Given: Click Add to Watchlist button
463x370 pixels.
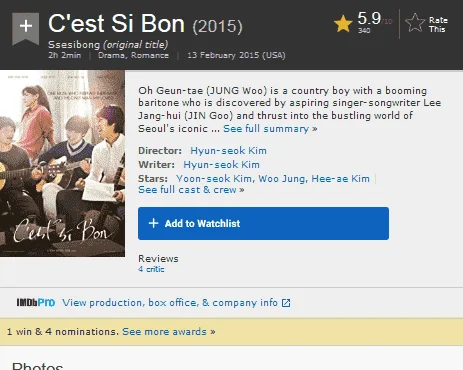Looking at the screenshot, I should pyautogui.click(x=263, y=223).
